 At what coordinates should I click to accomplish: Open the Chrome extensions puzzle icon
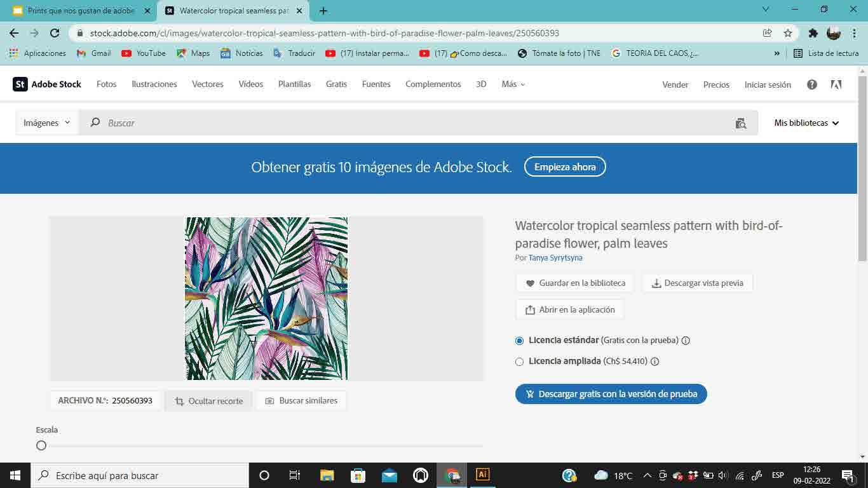click(813, 33)
